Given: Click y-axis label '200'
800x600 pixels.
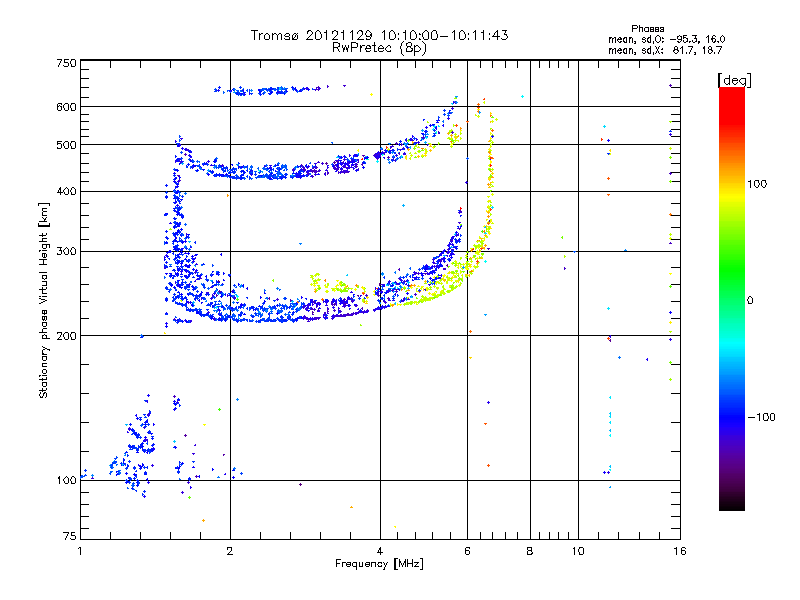Looking at the screenshot, I should click(x=66, y=336).
